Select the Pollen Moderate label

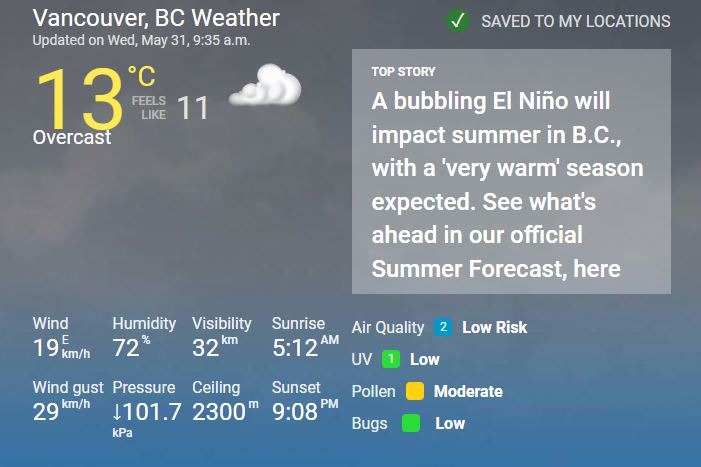(x=468, y=391)
